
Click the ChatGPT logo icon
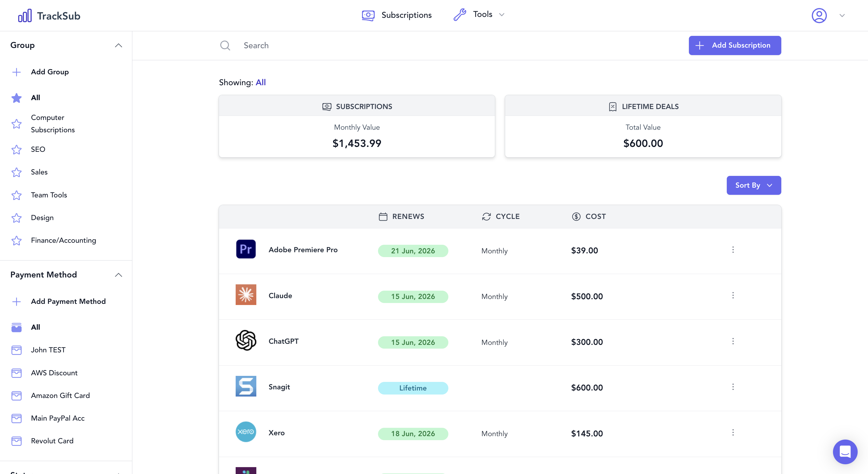(246, 340)
